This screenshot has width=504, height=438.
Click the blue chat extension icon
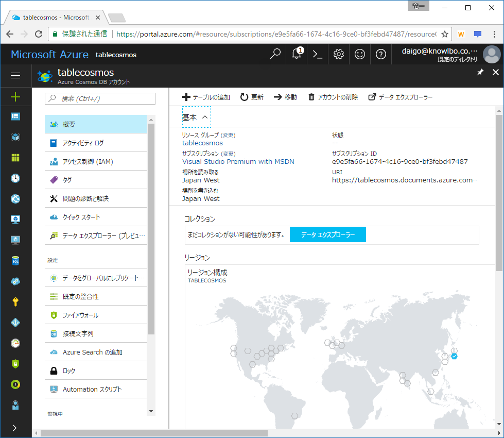(x=478, y=34)
